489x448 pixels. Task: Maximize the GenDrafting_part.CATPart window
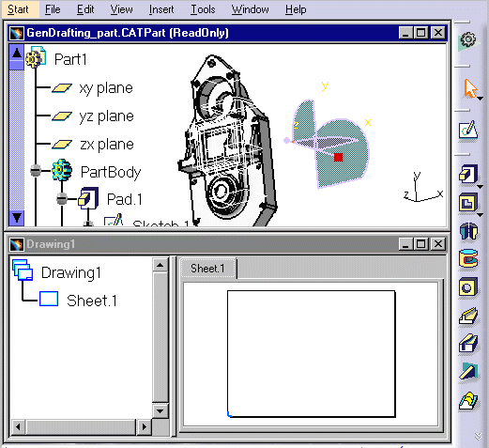click(x=421, y=33)
